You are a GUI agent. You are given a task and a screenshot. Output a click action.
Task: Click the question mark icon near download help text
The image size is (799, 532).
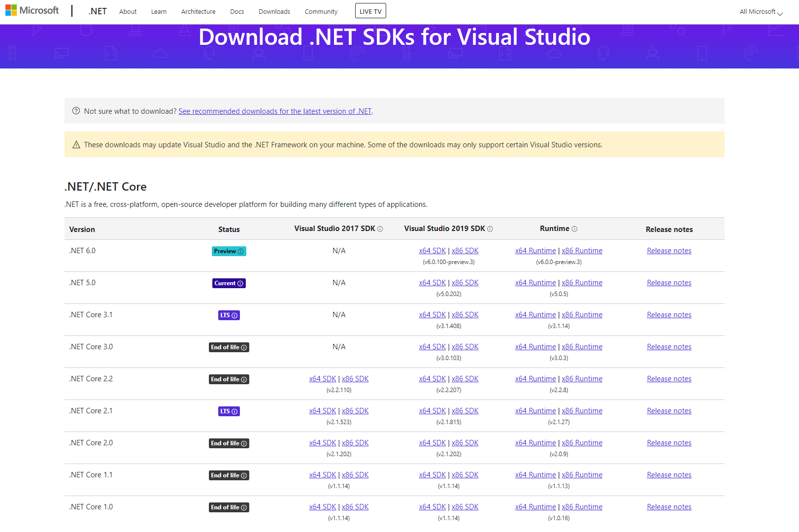pos(76,111)
